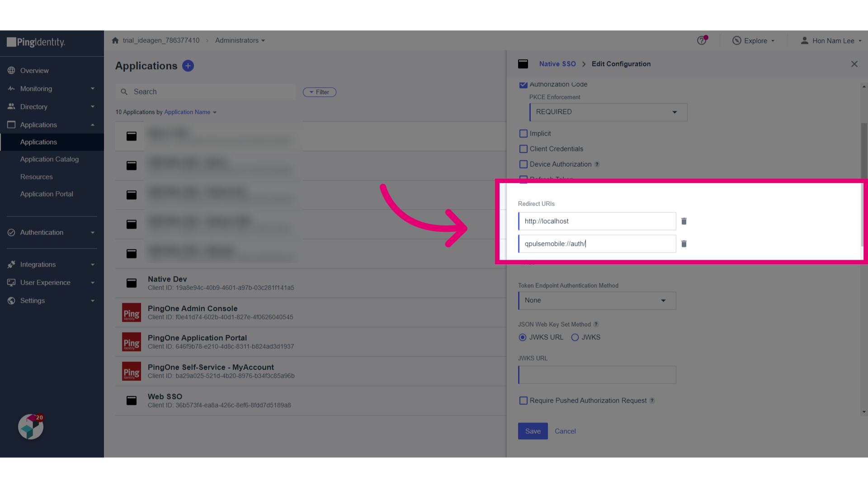Cancel the configuration edit
The image size is (868, 488).
565,431
